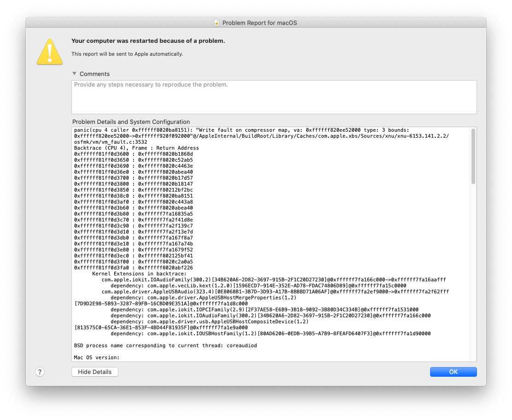This screenshot has height=420, width=512.
Task: Click the backtrace row ending in 0xffffff8020c4463e
Action: pos(134,166)
